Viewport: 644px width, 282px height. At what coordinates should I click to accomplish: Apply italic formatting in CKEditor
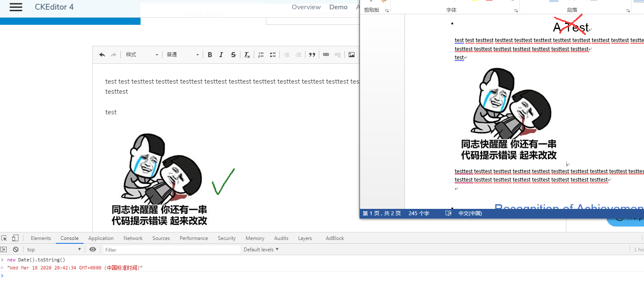click(221, 55)
